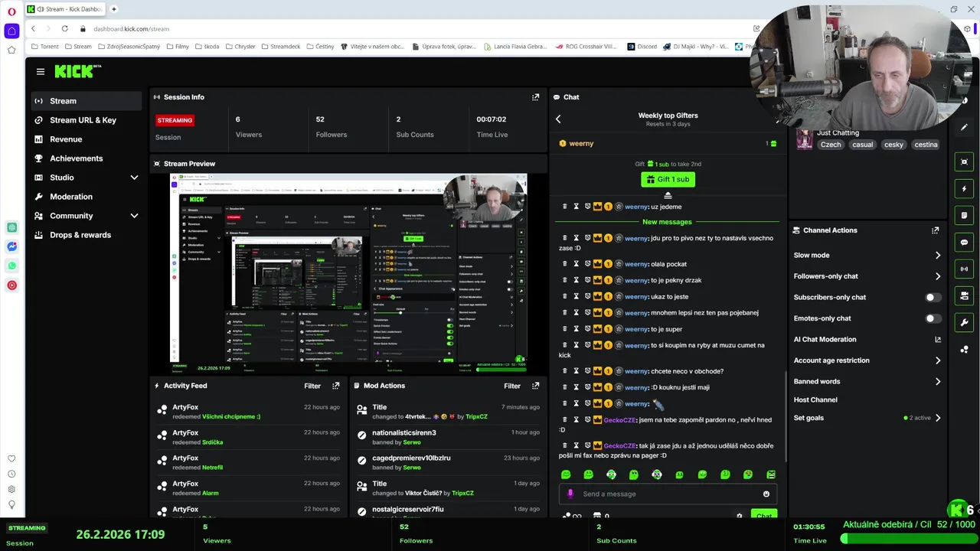Click the chat bubble icon in right toolbar

(964, 243)
